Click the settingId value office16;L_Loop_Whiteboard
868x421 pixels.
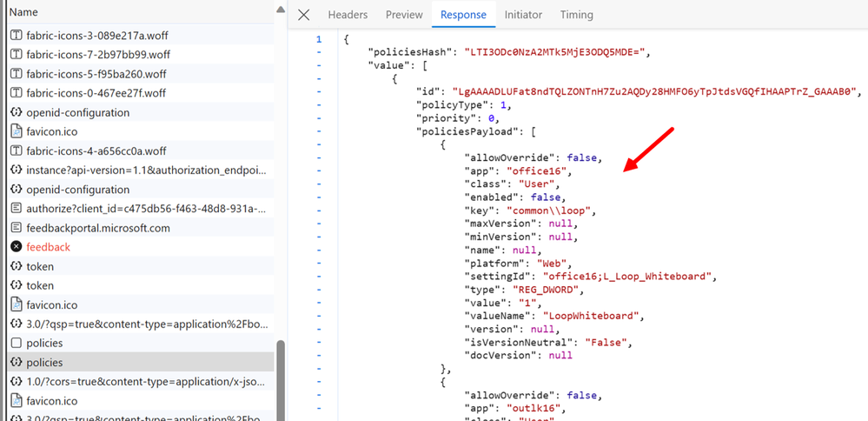point(629,276)
